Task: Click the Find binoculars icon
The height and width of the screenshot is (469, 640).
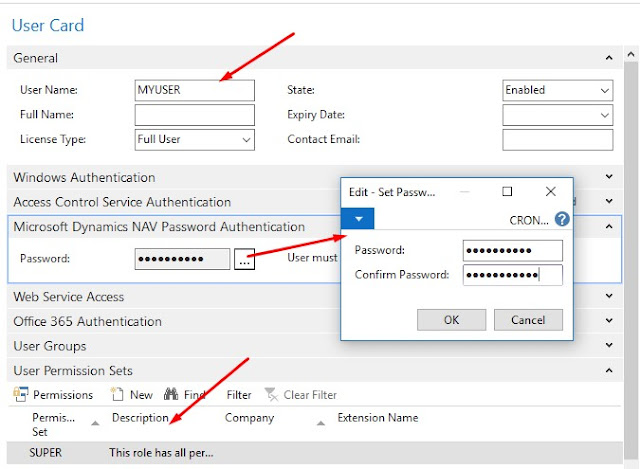Action: click(170, 395)
